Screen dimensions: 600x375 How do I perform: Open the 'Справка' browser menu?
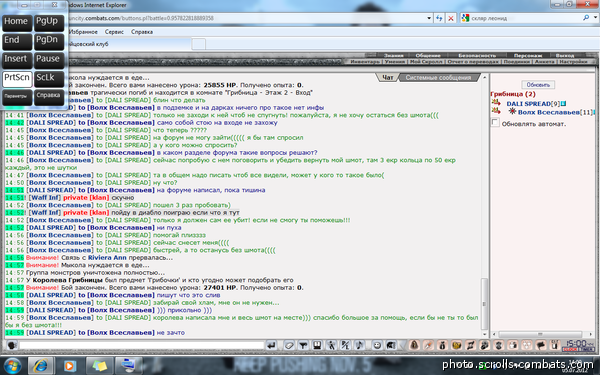[142, 32]
